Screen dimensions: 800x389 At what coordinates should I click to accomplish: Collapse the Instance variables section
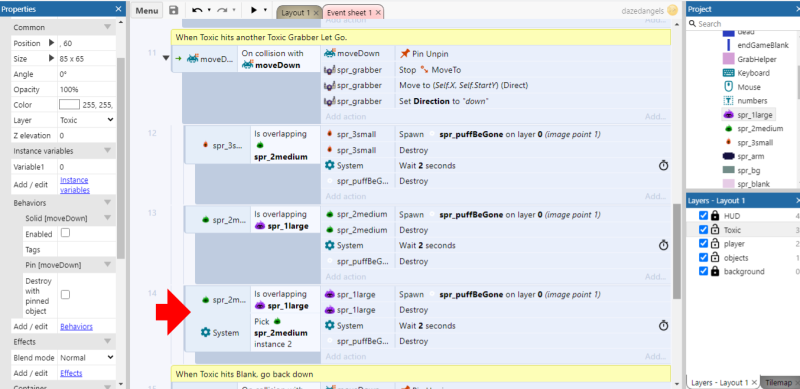[x=108, y=151]
